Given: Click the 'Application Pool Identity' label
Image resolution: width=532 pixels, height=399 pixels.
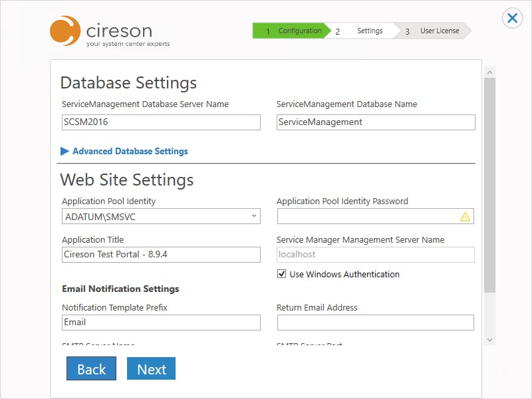Looking at the screenshot, I should (108, 201).
